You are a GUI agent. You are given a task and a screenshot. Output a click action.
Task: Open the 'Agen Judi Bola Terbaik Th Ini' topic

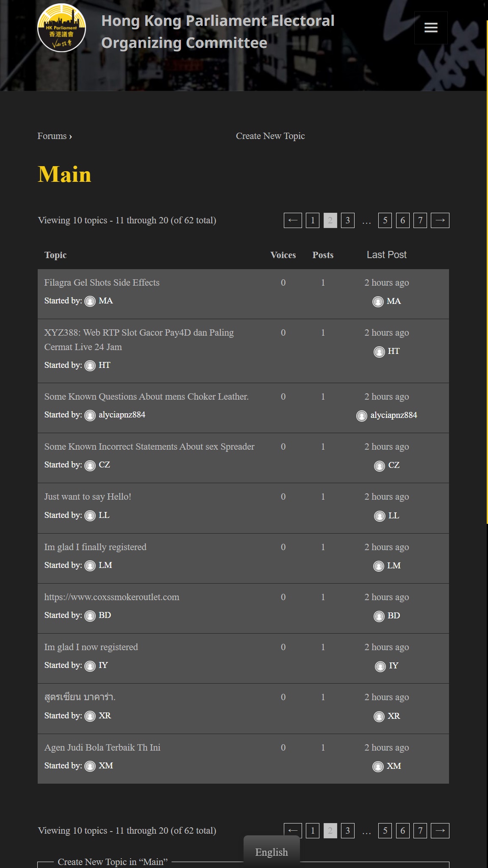[x=102, y=748]
